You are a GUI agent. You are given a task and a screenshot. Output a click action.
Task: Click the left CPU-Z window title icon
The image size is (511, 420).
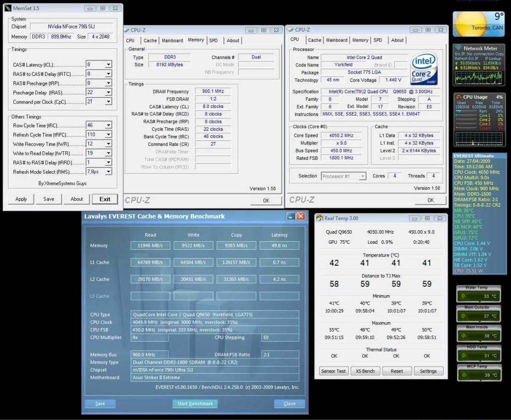coord(126,30)
